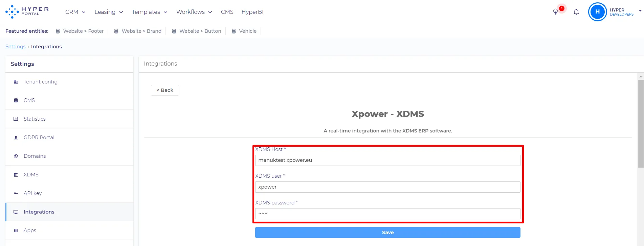Click the Statistics chart icon
Viewport: 644px width, 246px height.
tap(16, 119)
